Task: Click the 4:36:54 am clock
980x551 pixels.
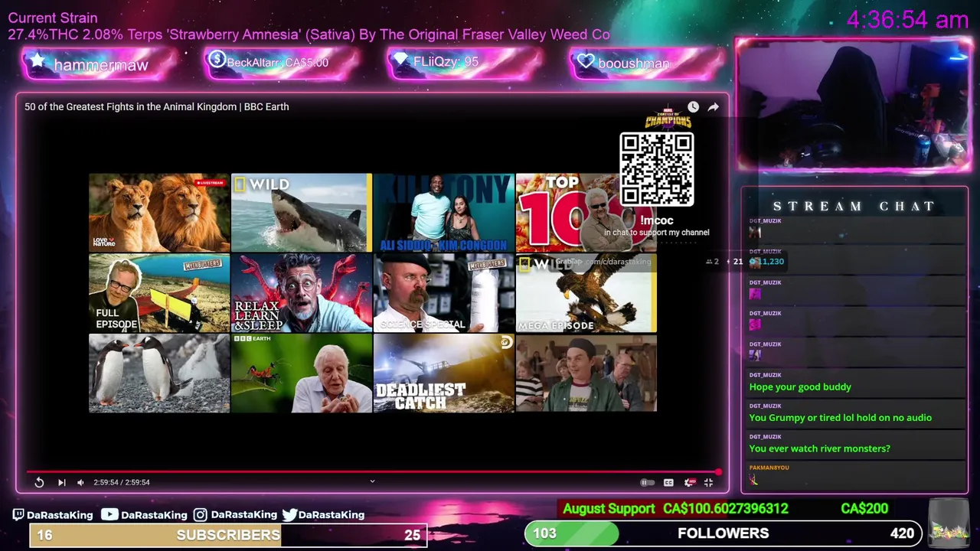Action: [x=907, y=20]
